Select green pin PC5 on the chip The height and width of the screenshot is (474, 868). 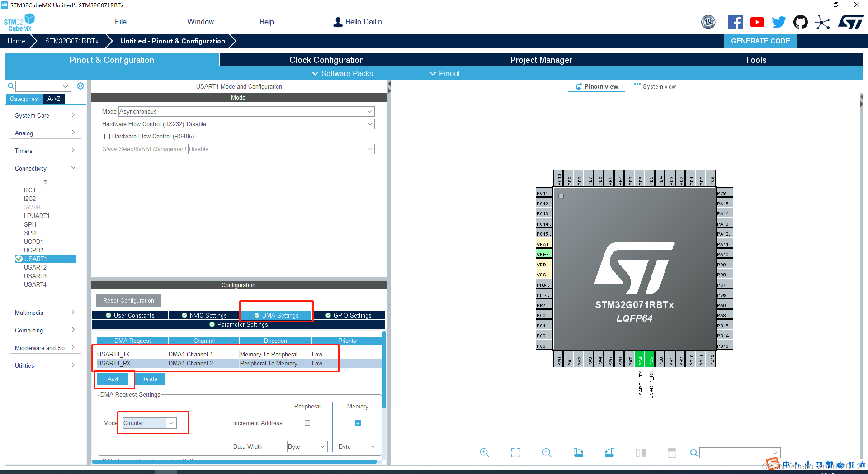(651, 359)
